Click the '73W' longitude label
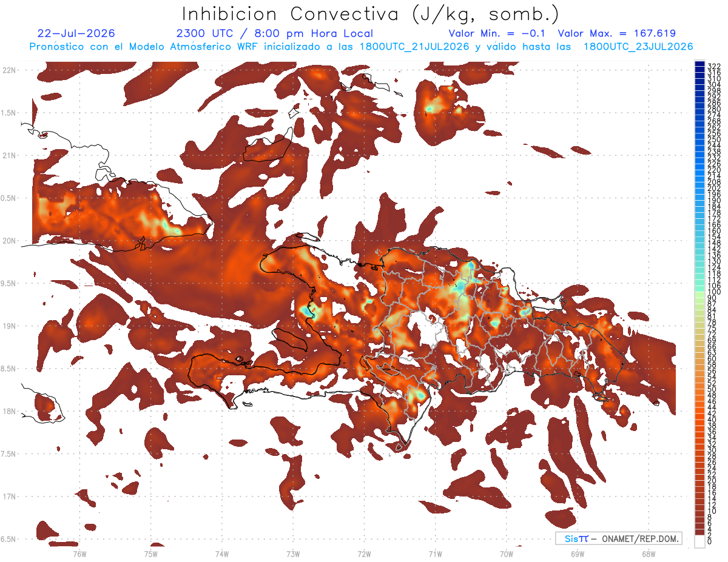This screenshot has width=728, height=562. [293, 554]
